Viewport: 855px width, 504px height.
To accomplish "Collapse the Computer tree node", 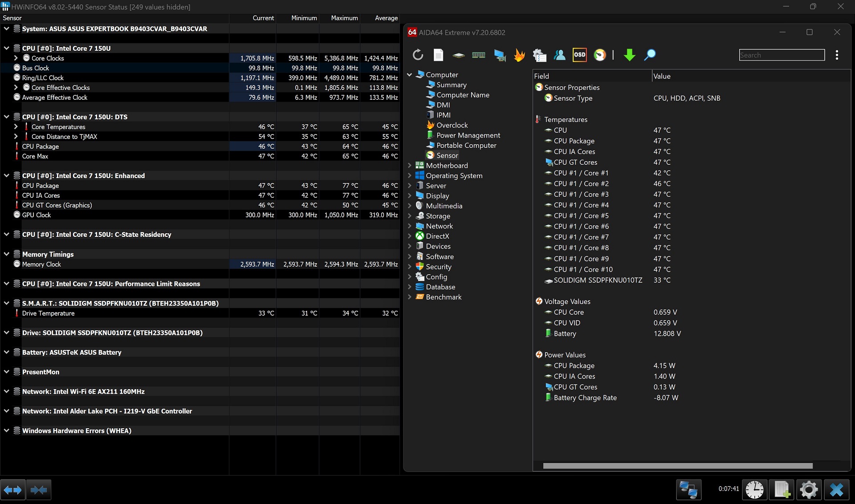I will pos(410,75).
